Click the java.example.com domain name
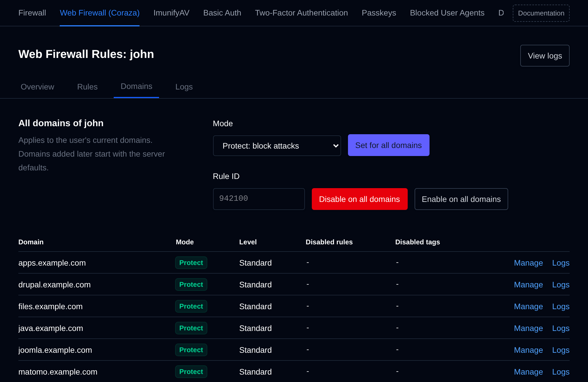The height and width of the screenshot is (382, 588). pyautogui.click(x=51, y=328)
